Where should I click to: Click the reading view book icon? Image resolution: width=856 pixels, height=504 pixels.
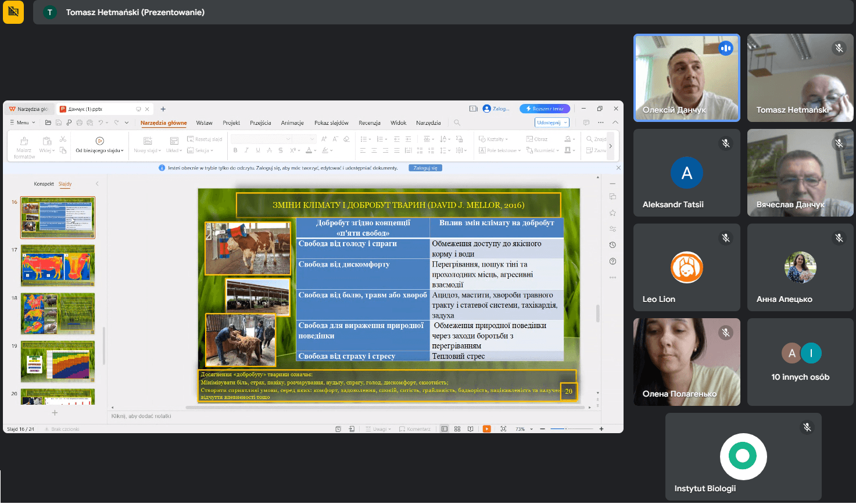pos(471,429)
